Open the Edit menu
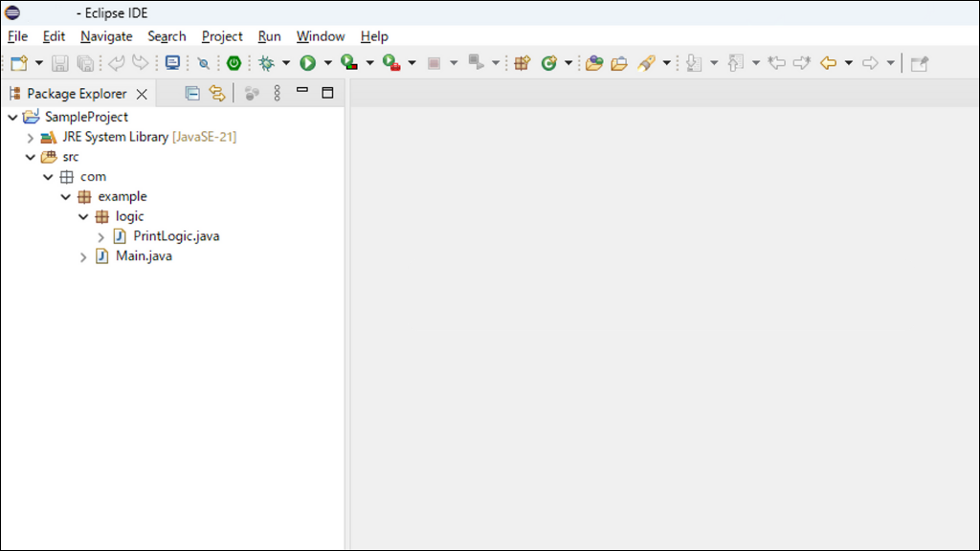980x551 pixels. (54, 36)
